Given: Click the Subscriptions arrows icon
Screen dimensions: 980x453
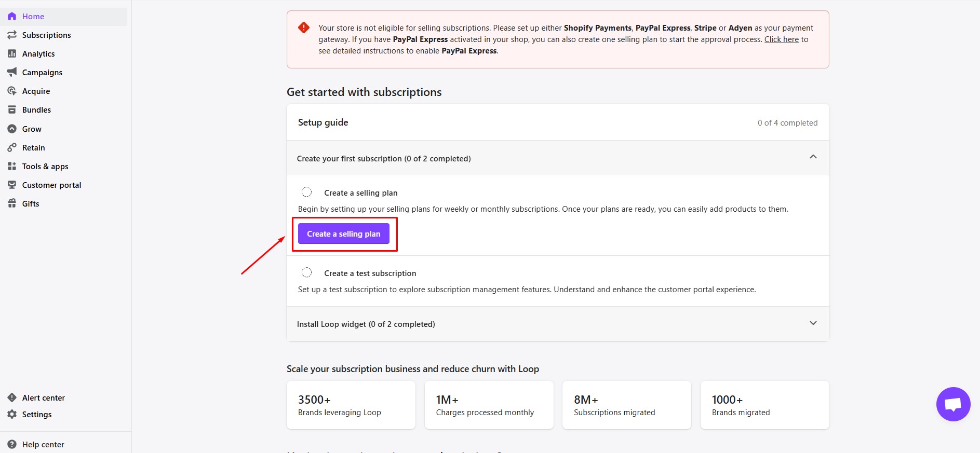Looking at the screenshot, I should point(12,35).
